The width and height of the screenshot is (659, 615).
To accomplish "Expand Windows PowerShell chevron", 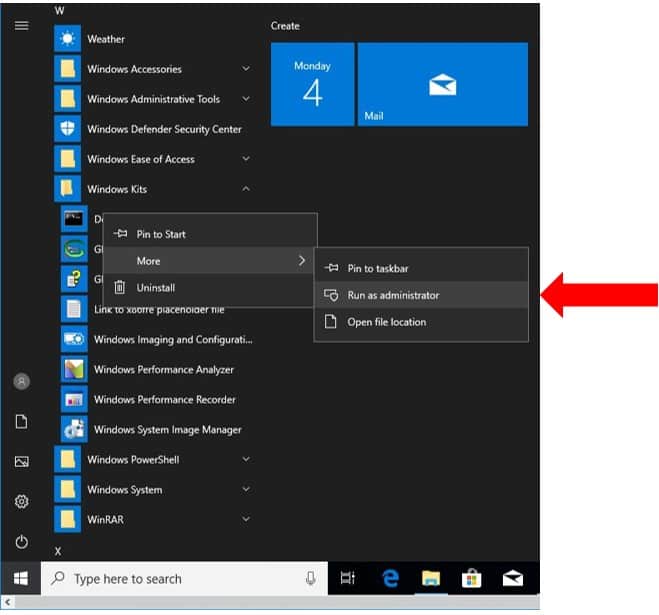I will click(x=246, y=459).
